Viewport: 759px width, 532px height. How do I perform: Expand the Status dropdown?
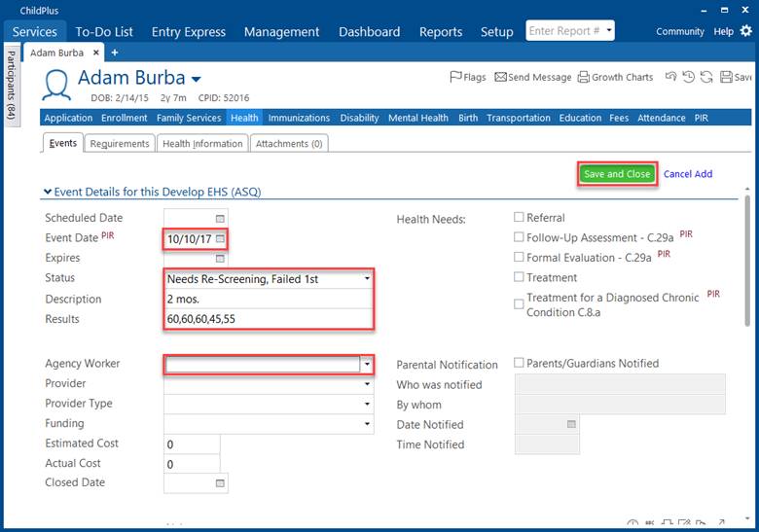click(367, 279)
